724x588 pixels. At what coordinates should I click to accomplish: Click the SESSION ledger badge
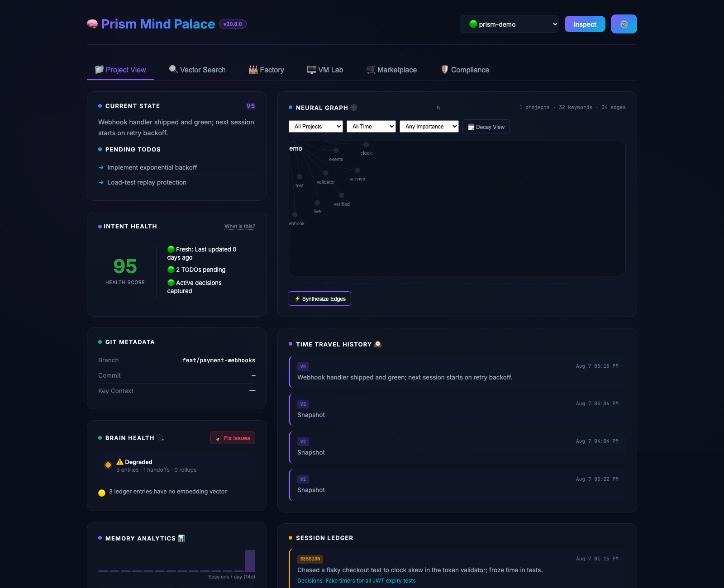click(310, 559)
